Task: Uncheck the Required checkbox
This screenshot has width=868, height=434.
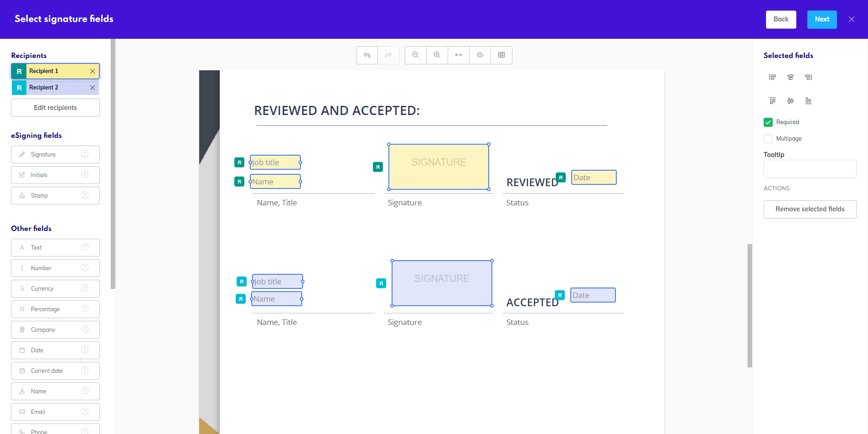Action: (x=768, y=122)
